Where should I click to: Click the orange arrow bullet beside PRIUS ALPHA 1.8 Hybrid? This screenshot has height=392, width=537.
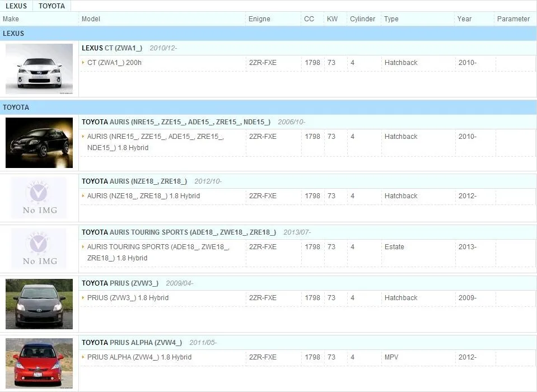point(83,357)
